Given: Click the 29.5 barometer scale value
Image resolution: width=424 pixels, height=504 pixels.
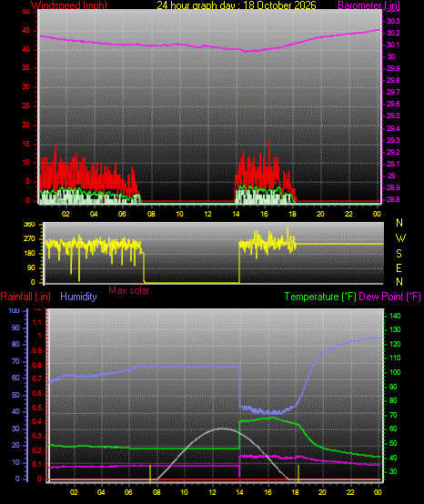Looking at the screenshot, I should tap(393, 116).
